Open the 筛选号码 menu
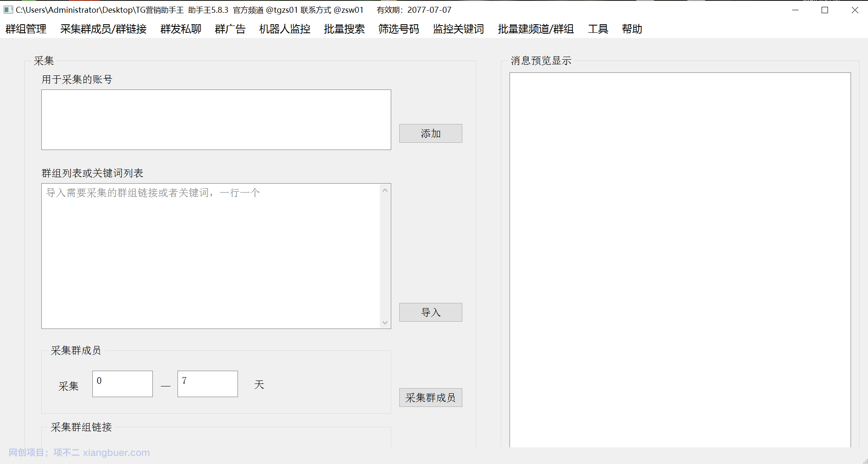The width and height of the screenshot is (868, 464). 399,29
